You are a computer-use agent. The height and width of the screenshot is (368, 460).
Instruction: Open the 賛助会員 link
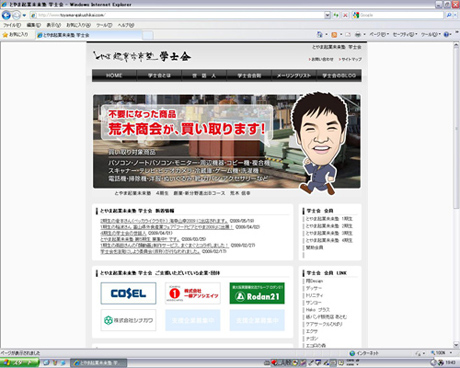(x=314, y=248)
